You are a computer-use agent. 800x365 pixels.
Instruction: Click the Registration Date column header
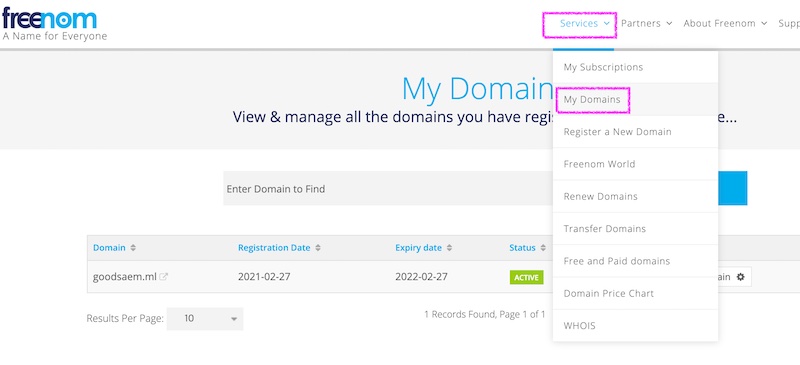click(x=274, y=248)
